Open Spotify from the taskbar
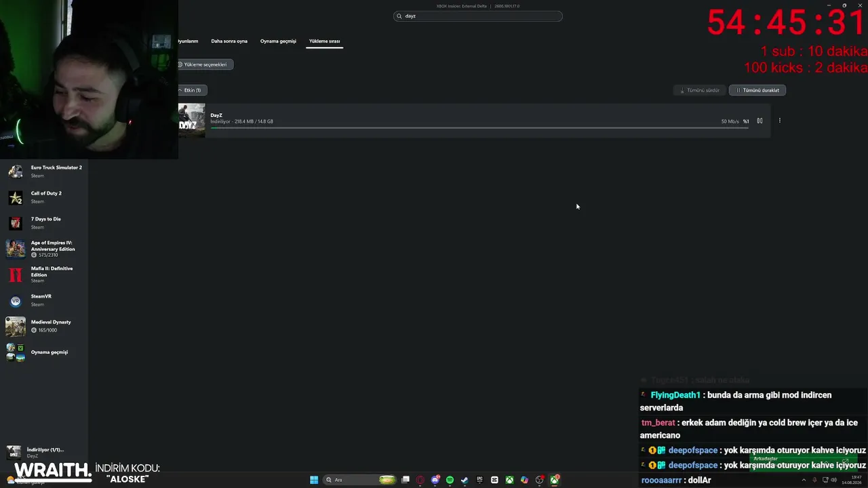Viewport: 868px width, 488px height. (x=450, y=480)
